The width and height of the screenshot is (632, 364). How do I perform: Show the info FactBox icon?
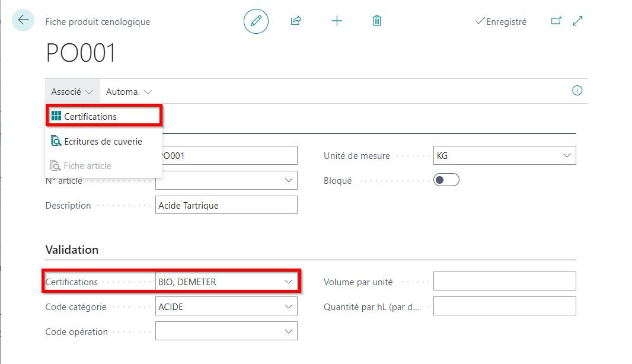coord(577,91)
